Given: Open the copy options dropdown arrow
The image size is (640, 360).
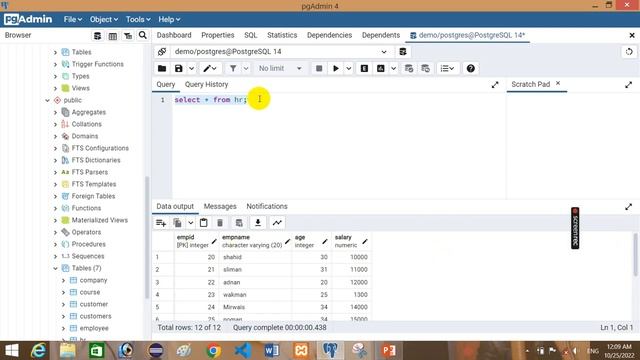Looking at the screenshot, I should (190, 223).
